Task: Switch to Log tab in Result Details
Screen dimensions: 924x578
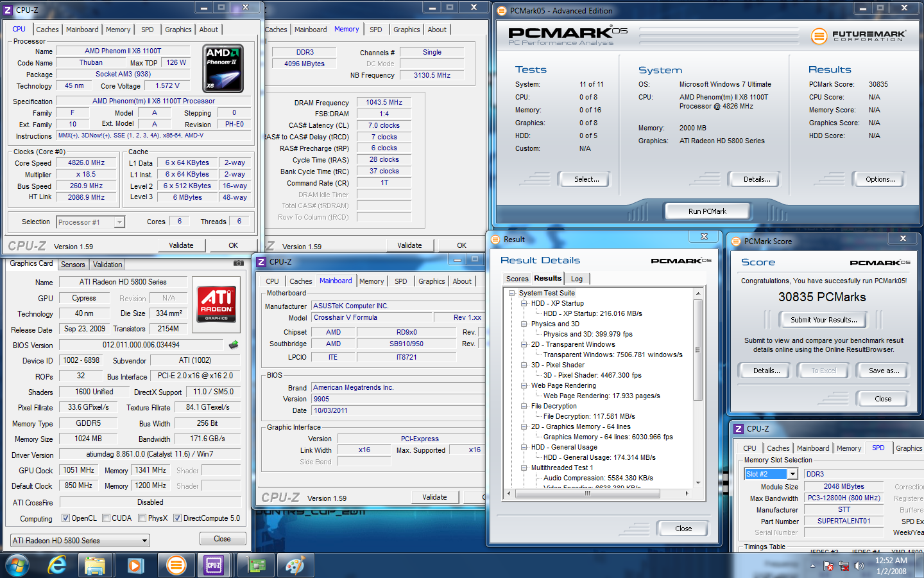Action: (577, 279)
